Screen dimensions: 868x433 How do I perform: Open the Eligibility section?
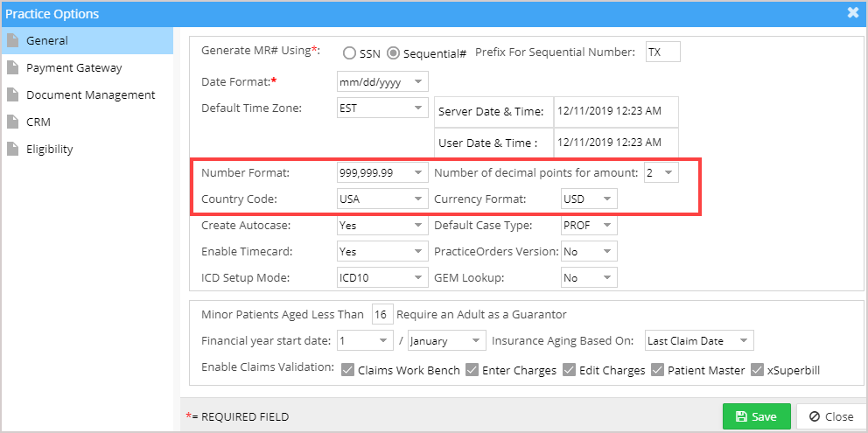pos(50,150)
